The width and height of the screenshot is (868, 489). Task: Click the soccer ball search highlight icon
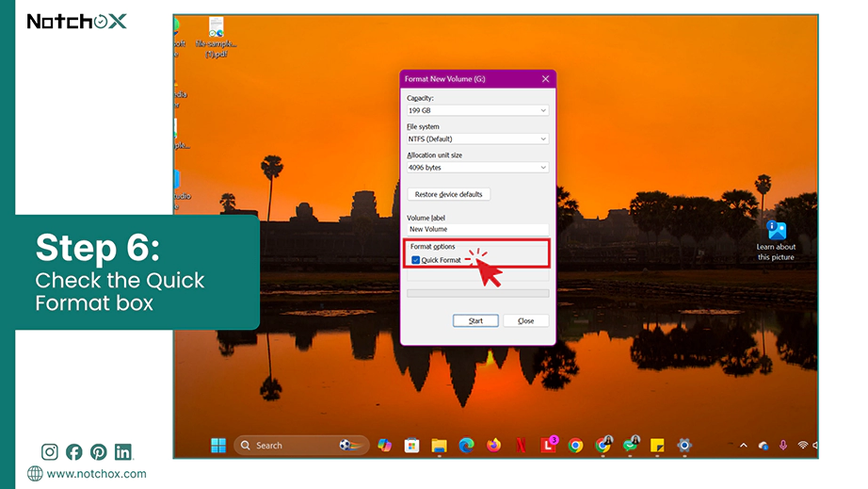[x=351, y=446]
